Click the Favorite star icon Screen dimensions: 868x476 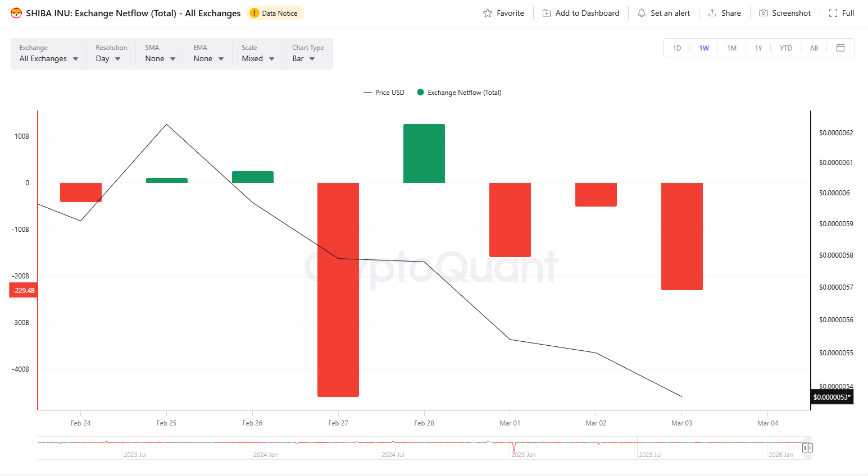point(488,13)
